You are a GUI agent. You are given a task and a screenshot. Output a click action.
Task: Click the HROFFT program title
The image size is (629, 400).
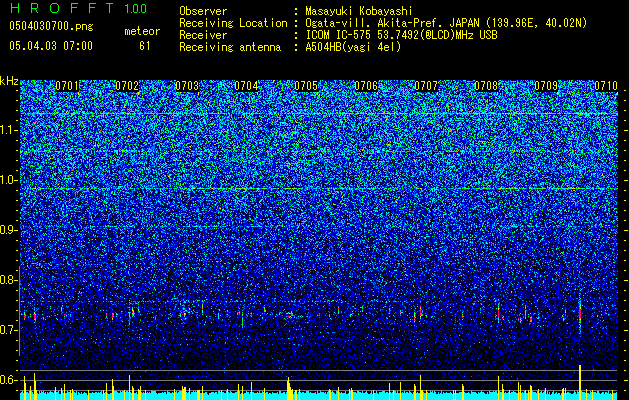coord(62,8)
